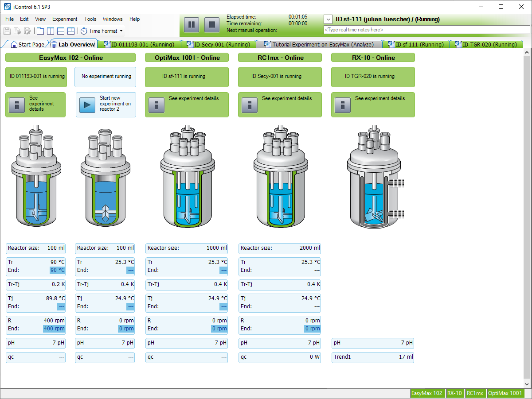
Task: Open the Edit menu
Action: pos(24,19)
